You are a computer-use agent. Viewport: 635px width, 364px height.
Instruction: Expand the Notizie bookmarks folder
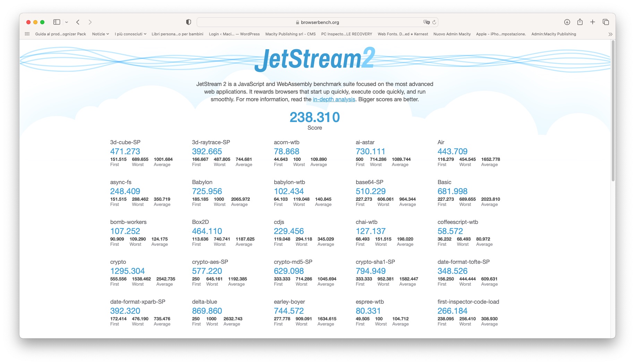101,34
